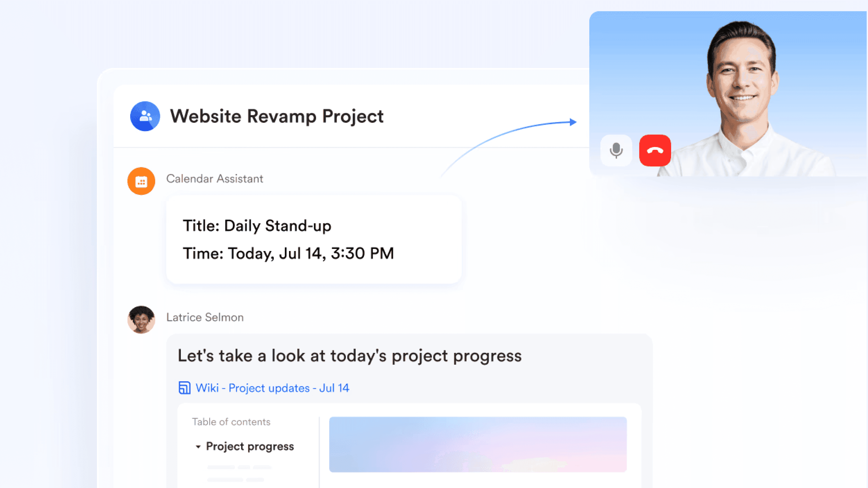Click the Website Revamp Project chat title
This screenshot has height=488, width=868.
tap(277, 117)
